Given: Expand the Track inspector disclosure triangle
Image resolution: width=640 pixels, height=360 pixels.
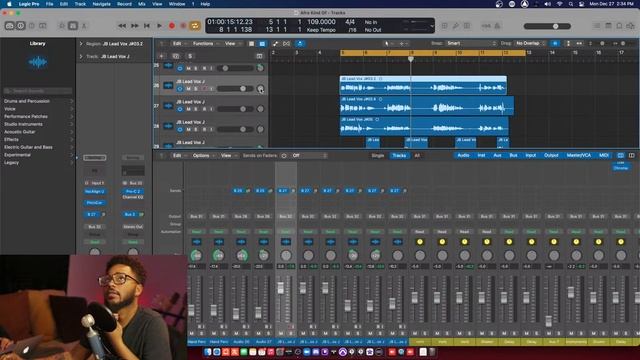Looking at the screenshot, I should [x=81, y=56].
